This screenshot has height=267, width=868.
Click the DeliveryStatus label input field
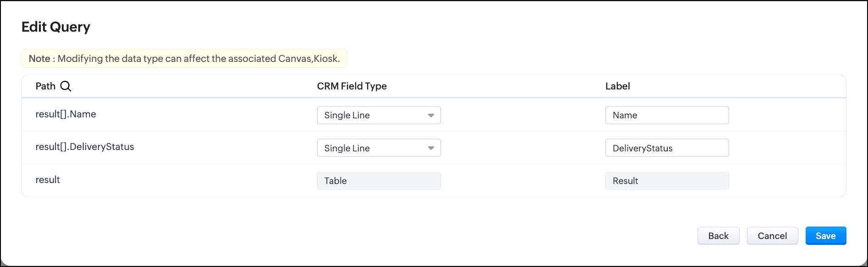click(x=666, y=148)
